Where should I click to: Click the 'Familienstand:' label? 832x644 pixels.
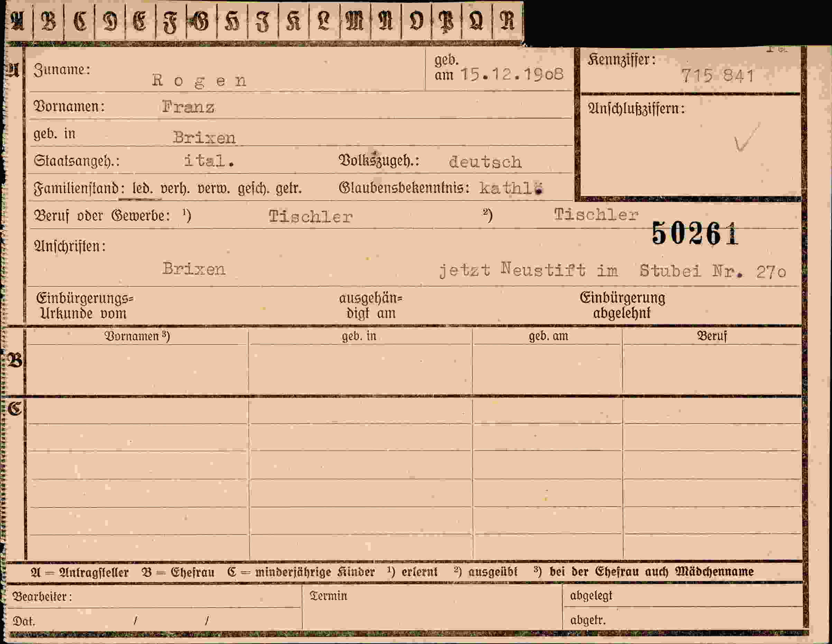(x=79, y=188)
